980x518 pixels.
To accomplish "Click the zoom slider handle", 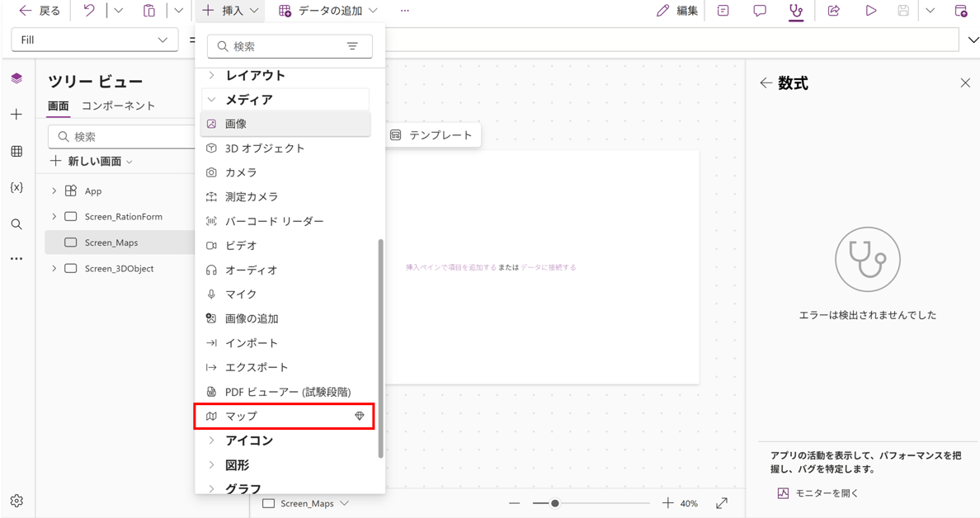I will (x=555, y=503).
